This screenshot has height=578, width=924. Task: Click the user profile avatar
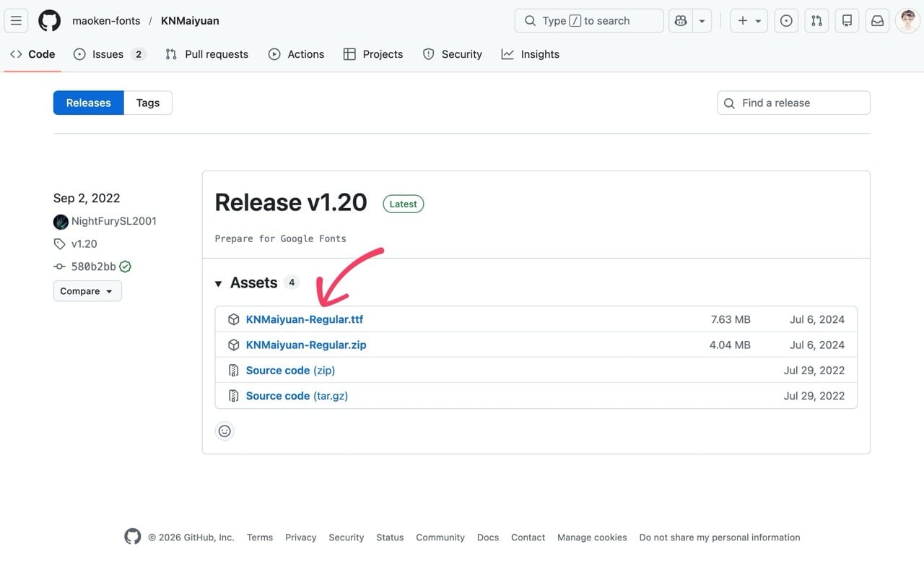click(907, 21)
